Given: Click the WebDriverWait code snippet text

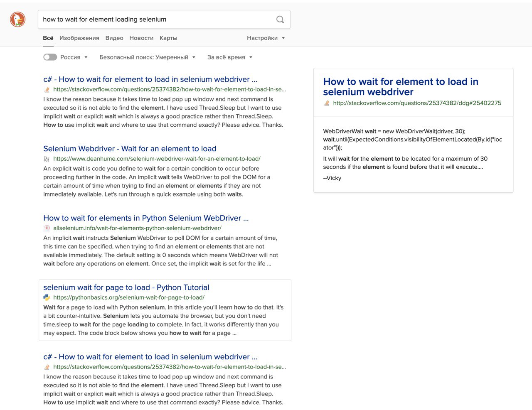Looking at the screenshot, I should coord(413,139).
